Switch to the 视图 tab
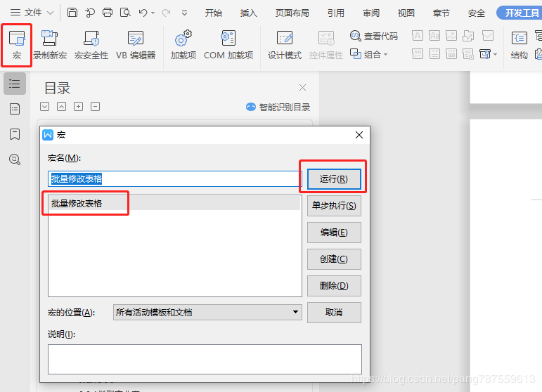 tap(406, 13)
